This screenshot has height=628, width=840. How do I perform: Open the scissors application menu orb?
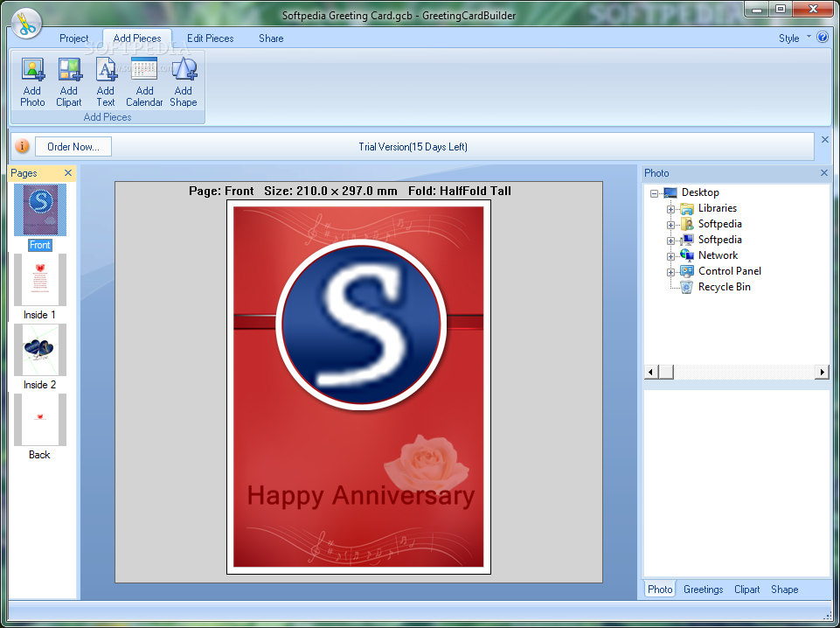tap(25, 23)
